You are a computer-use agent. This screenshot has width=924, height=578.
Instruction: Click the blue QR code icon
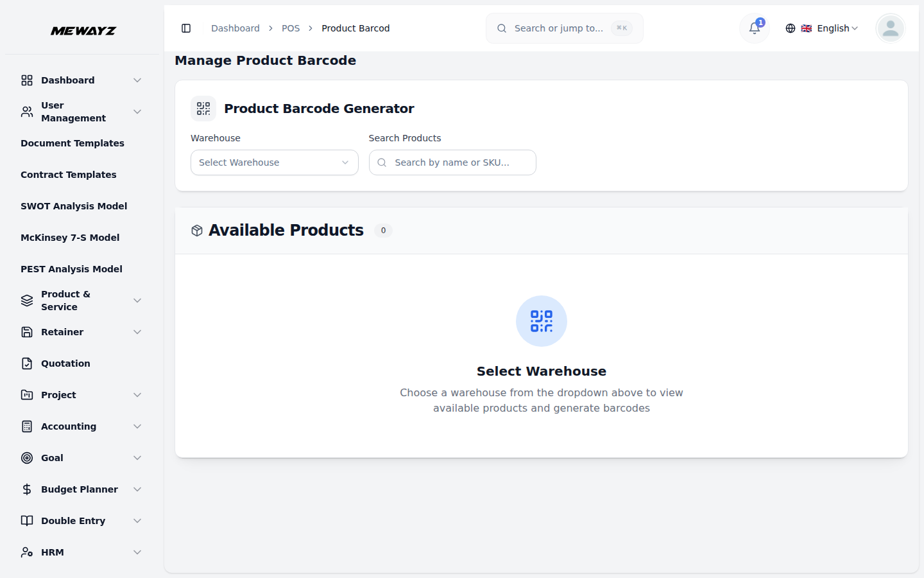click(542, 321)
